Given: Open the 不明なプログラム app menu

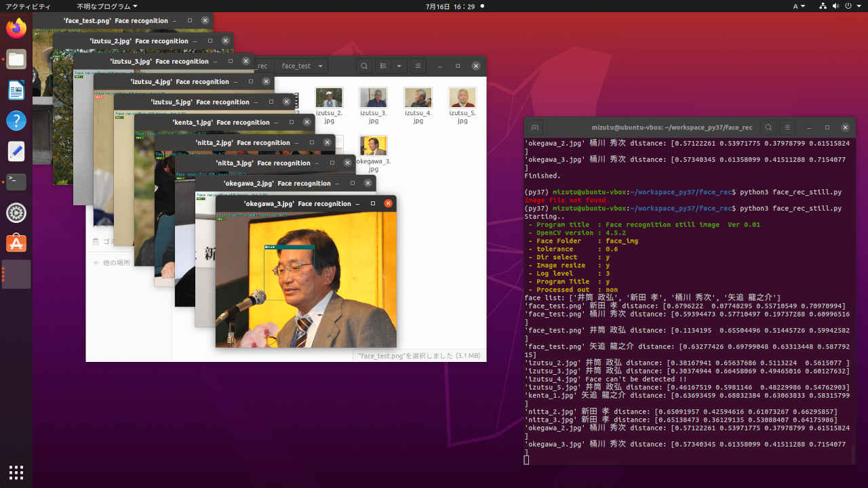Looking at the screenshot, I should click(x=106, y=6).
